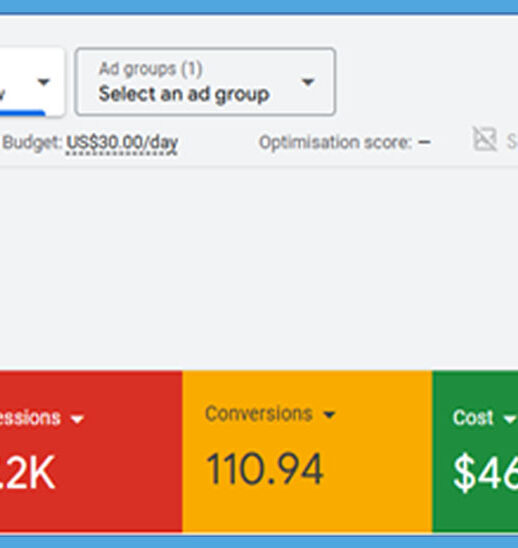Click the Ad groups dropdown arrow
Screen dimensions: 518x548
tap(308, 82)
